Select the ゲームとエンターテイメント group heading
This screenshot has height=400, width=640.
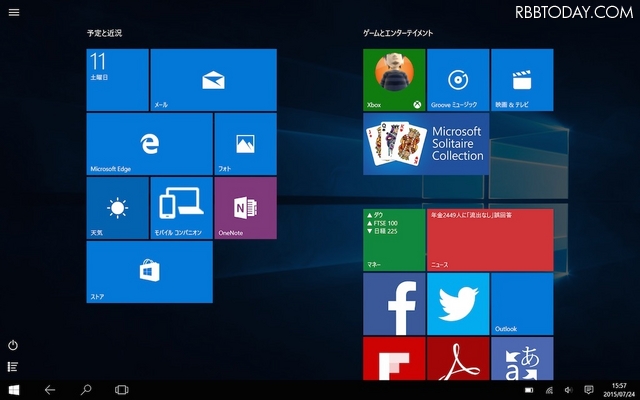coord(398,33)
